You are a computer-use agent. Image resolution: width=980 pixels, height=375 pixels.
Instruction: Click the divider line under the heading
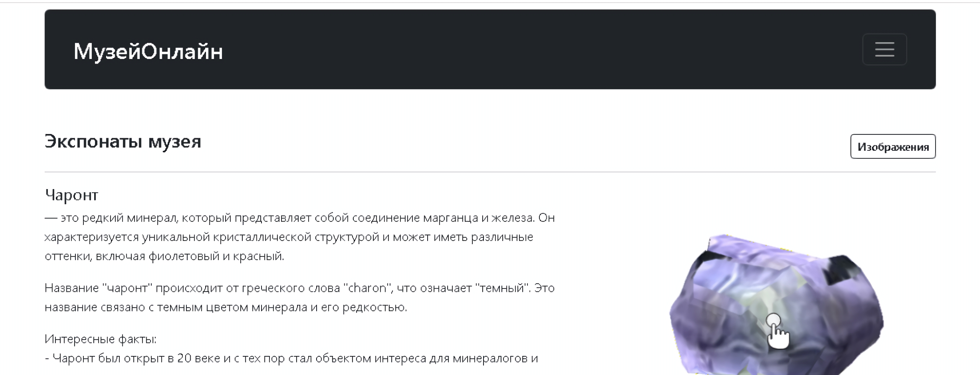pos(490,172)
